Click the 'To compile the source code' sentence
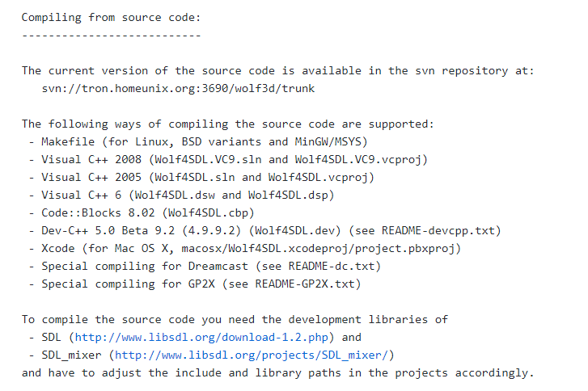 235,320
